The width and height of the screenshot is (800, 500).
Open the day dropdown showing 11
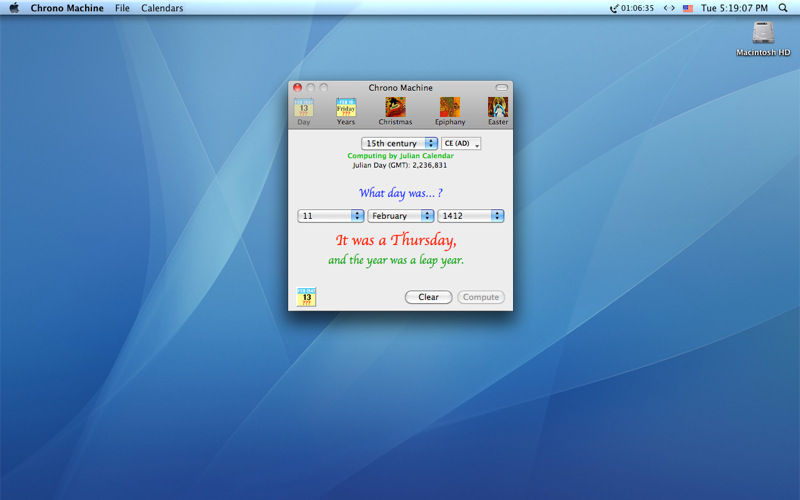pyautogui.click(x=331, y=216)
